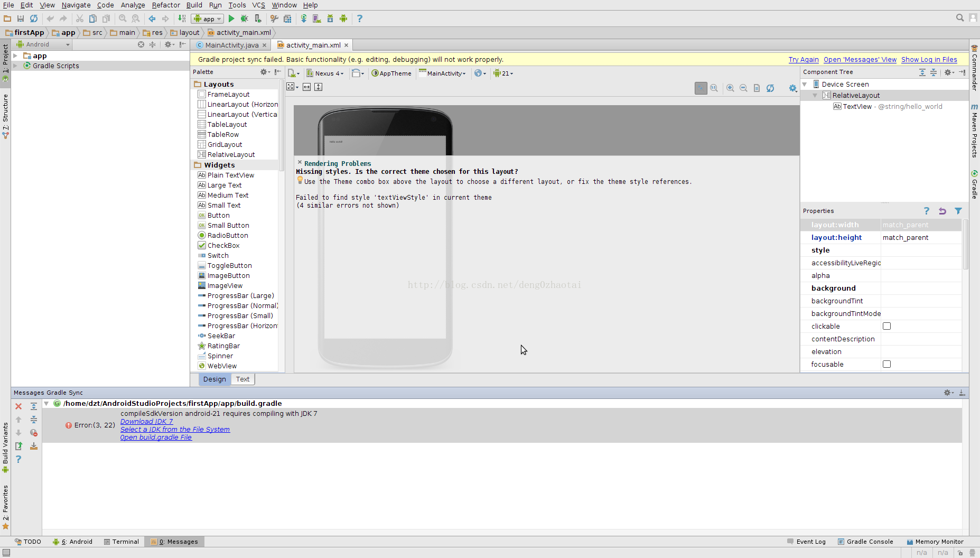
Task: Click Open 'Messages' View link
Action: pos(860,59)
